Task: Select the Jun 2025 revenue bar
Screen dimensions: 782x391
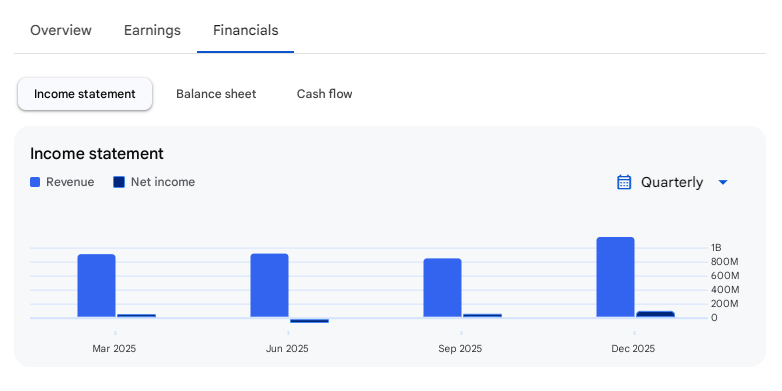Action: (269, 285)
